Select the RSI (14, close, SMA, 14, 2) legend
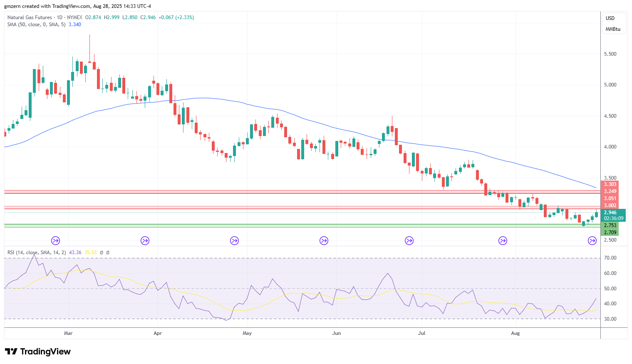The width and height of the screenshot is (632, 364). click(x=37, y=253)
